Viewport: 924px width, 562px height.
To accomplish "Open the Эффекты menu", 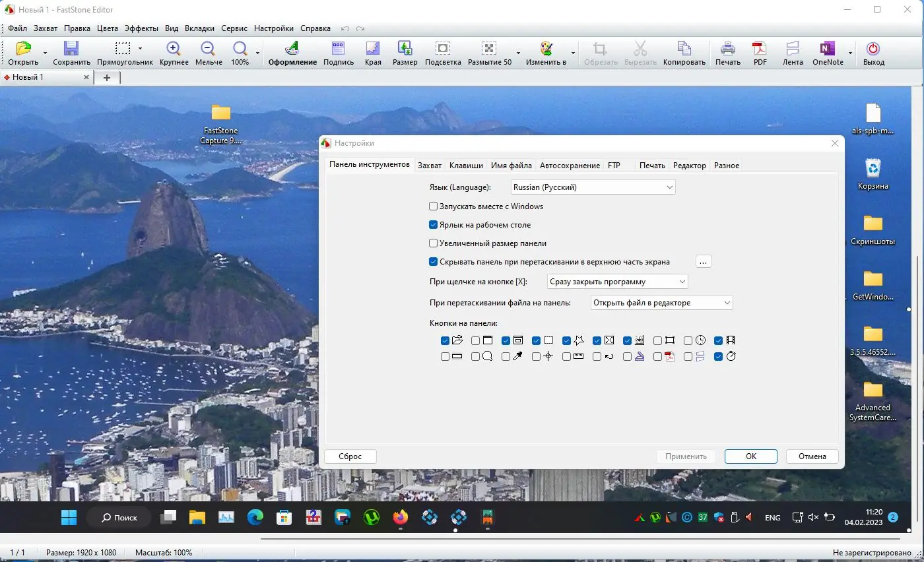I will pyautogui.click(x=141, y=28).
